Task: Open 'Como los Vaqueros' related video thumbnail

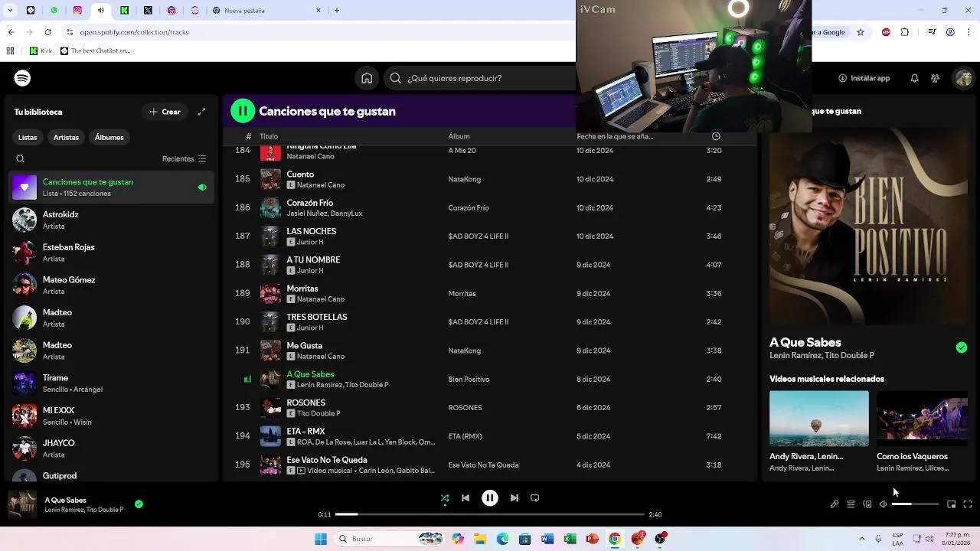Action: 922,419
